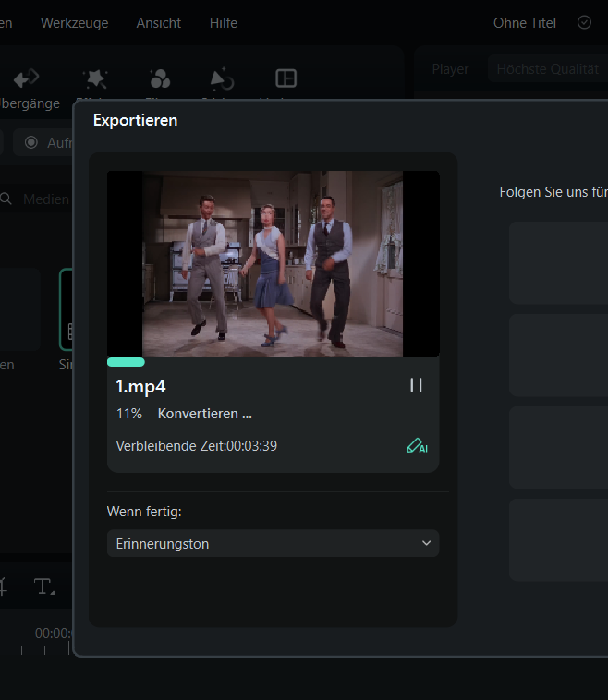
Task: Click the saved-status check icon near Ohne Titel
Action: pyautogui.click(x=584, y=22)
